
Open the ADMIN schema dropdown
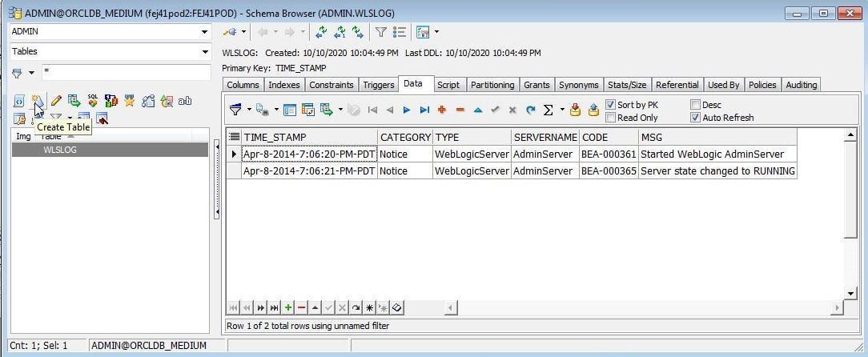(205, 32)
